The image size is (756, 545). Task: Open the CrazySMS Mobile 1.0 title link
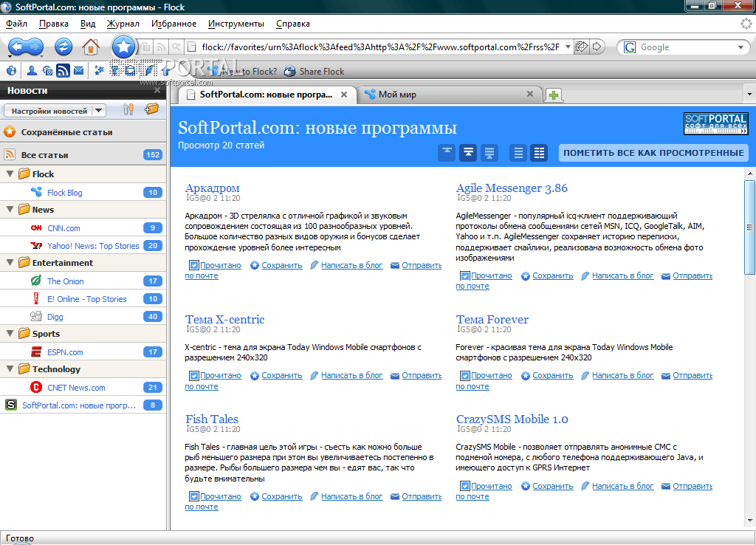tap(512, 419)
